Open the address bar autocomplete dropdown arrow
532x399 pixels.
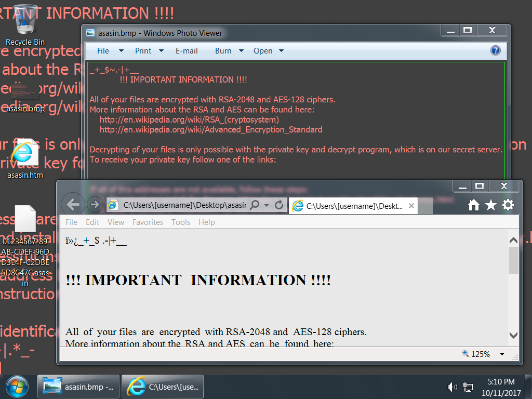(267, 205)
